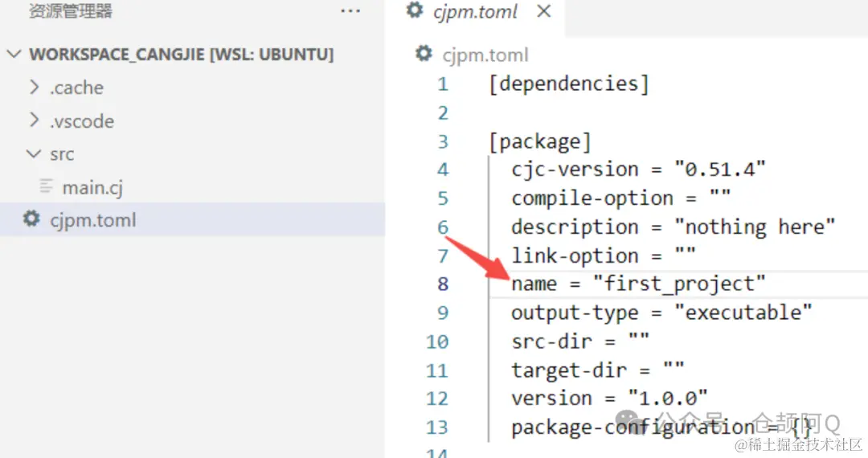Viewport: 868px width, 458px height.
Task: Click line number 1 in the gutter
Action: point(443,84)
